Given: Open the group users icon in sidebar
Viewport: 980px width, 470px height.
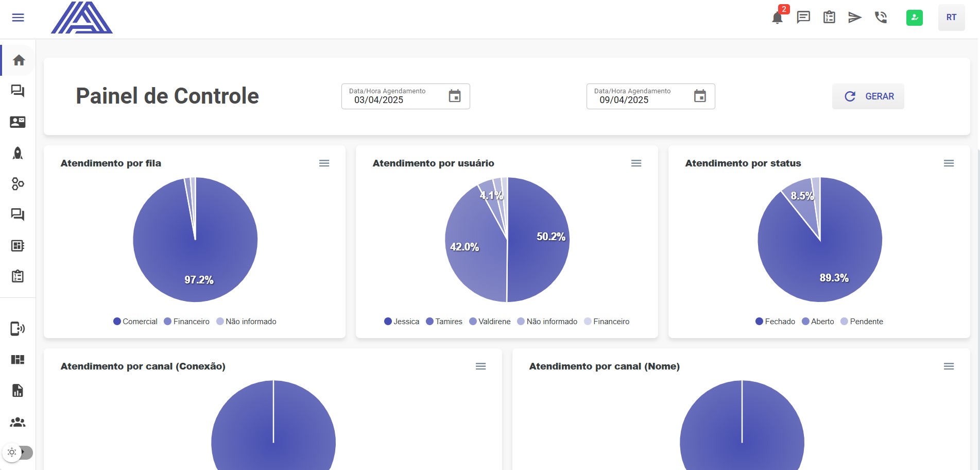Looking at the screenshot, I should coord(18,422).
